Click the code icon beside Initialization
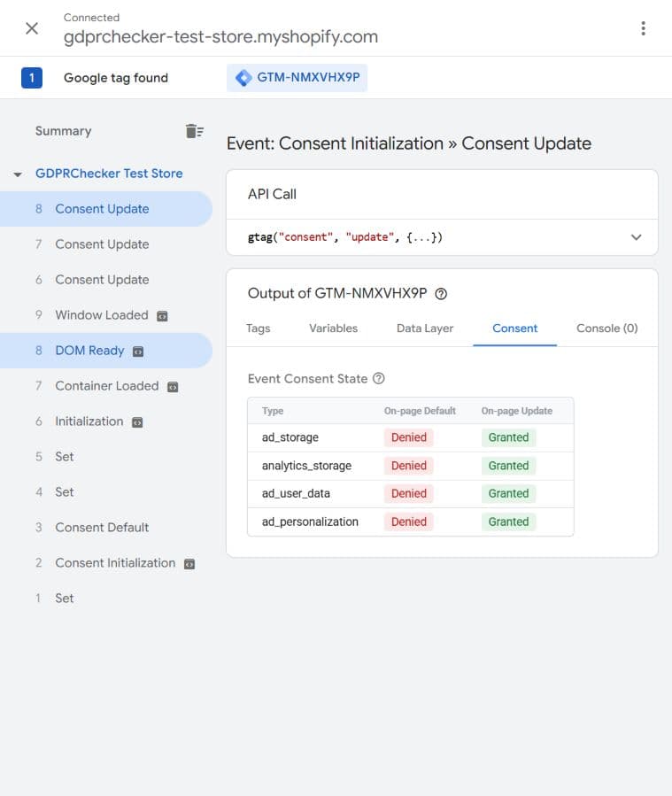 137,422
